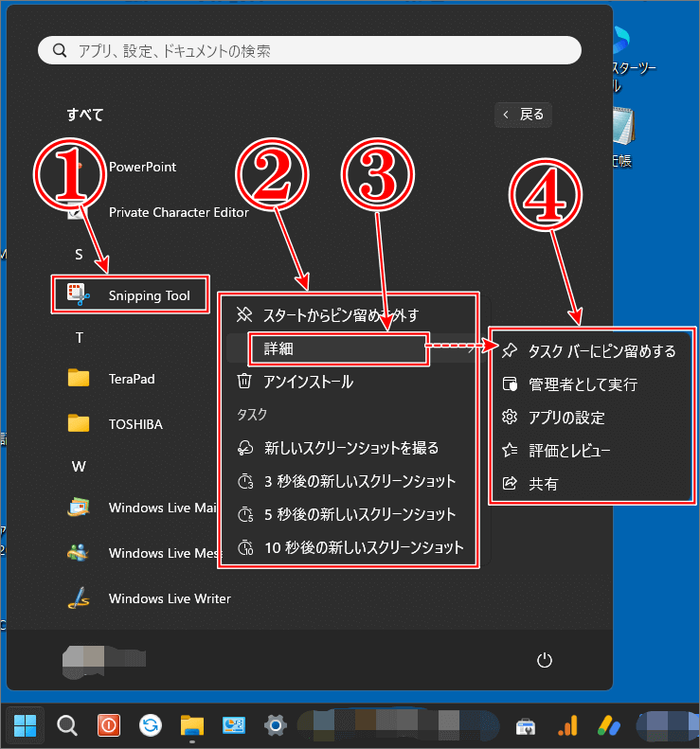Click the orange bar chart taskbar icon
The image size is (700, 749).
click(x=567, y=725)
